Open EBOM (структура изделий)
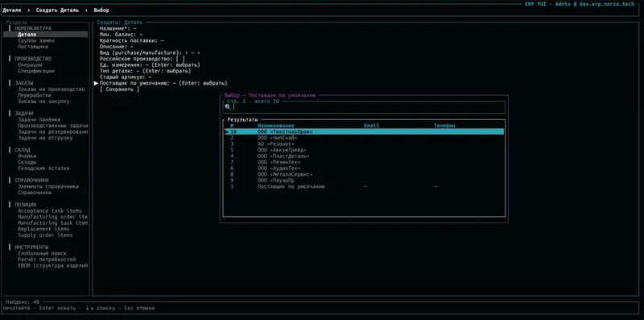Image resolution: width=644 pixels, height=320 pixels. click(52, 266)
